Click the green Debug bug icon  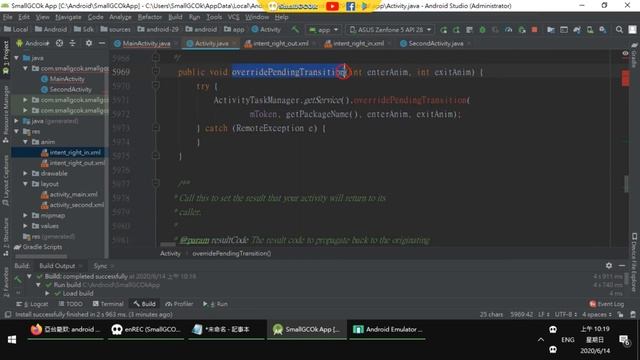pyautogui.click(x=482, y=30)
